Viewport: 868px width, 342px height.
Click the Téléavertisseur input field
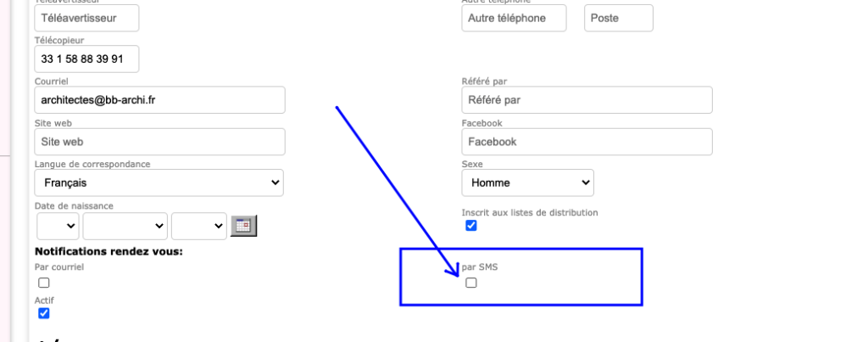(86, 18)
